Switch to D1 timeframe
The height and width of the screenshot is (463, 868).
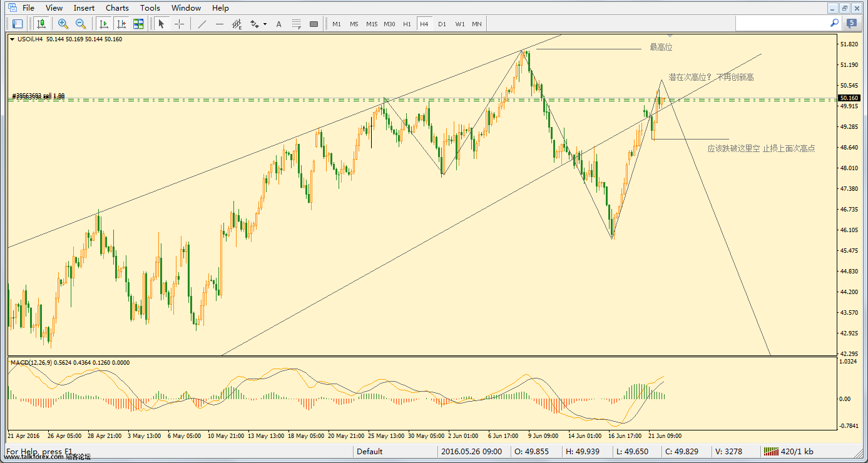442,24
